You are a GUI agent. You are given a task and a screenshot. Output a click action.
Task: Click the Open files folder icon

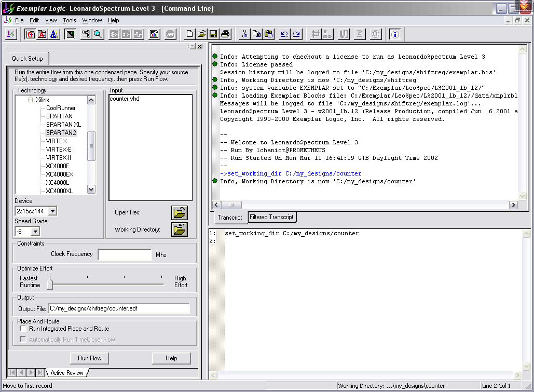(x=180, y=213)
